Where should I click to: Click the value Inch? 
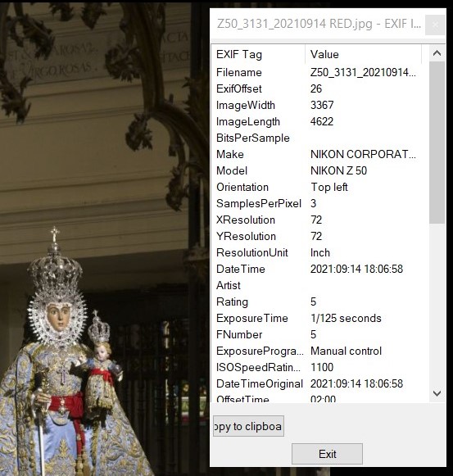[x=320, y=253]
